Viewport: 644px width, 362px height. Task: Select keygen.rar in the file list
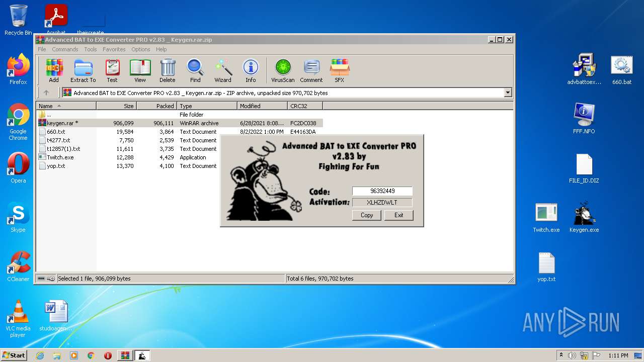[180, 123]
